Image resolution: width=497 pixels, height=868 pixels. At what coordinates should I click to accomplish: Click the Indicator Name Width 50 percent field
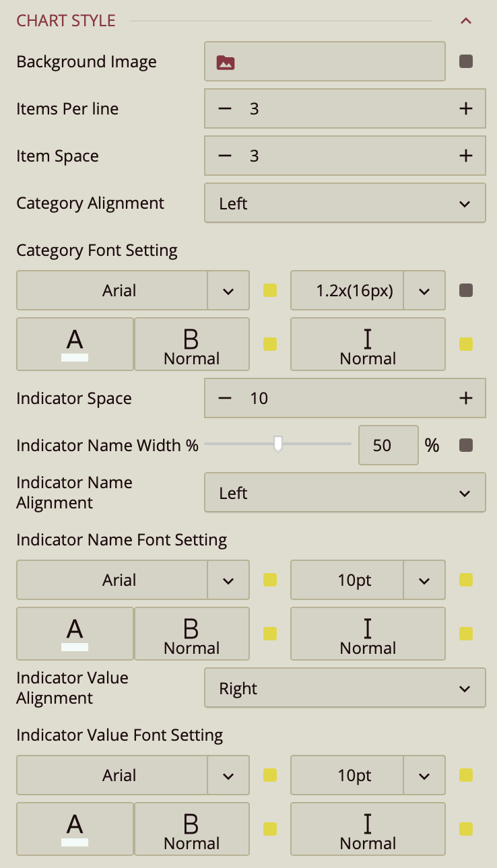click(388, 445)
